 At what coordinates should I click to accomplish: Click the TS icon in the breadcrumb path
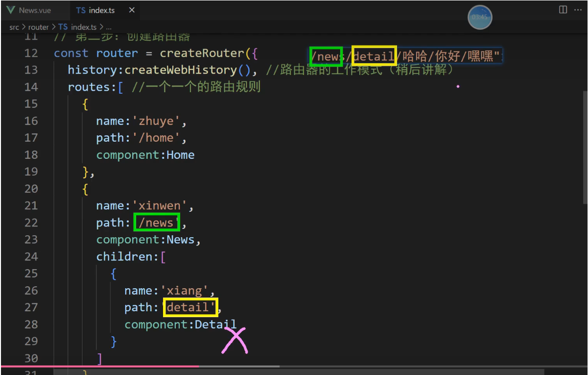(x=63, y=27)
